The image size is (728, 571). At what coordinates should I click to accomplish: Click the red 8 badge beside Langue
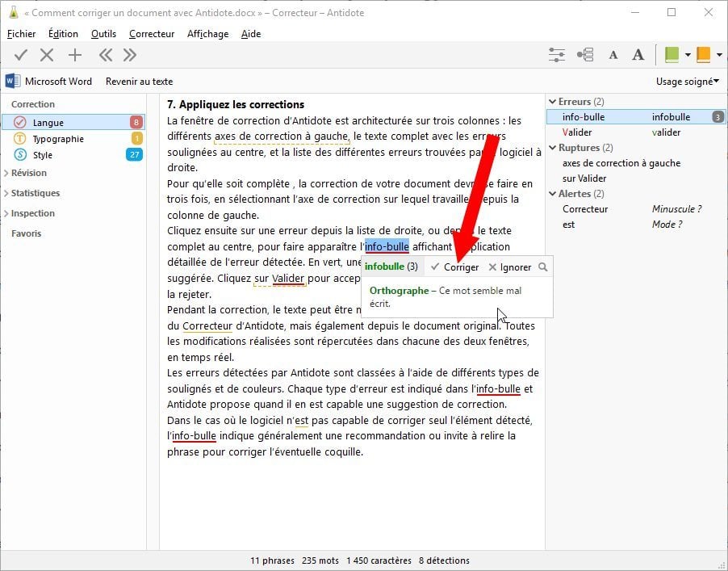[136, 122]
